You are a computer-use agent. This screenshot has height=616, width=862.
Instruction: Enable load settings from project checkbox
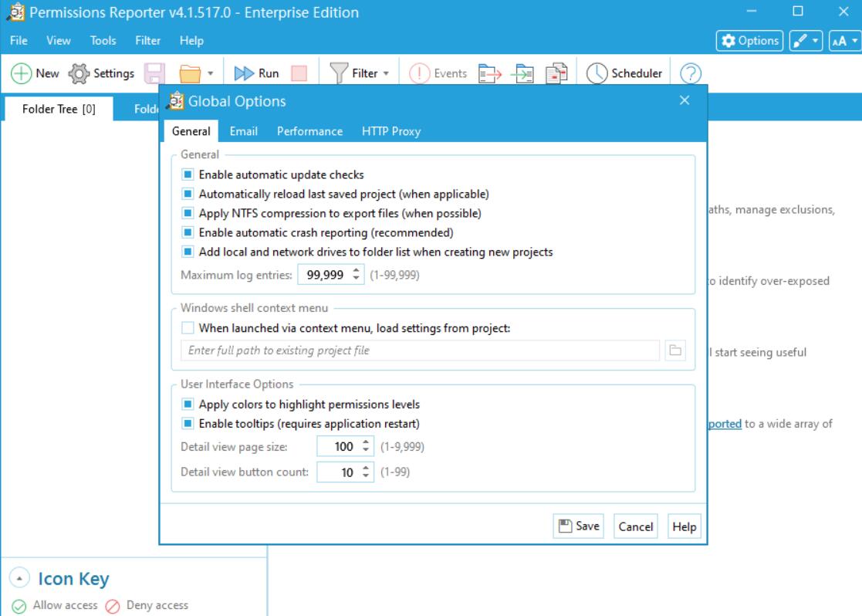pos(188,328)
